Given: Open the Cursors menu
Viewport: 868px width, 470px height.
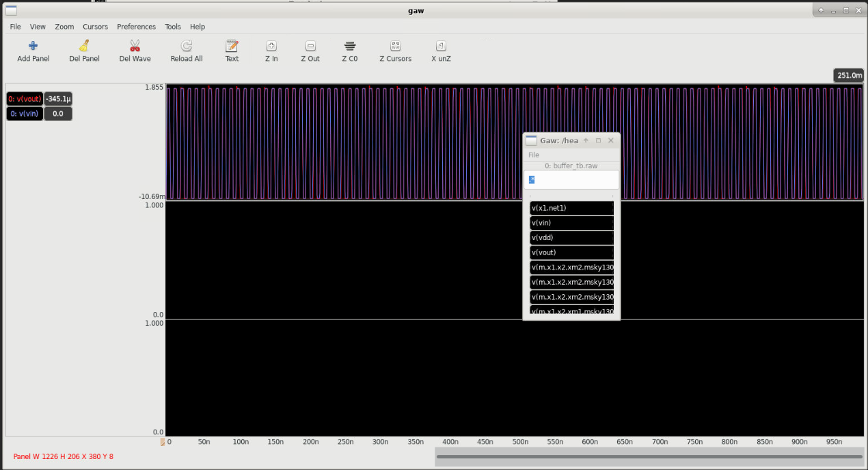Looking at the screenshot, I should tap(95, 27).
